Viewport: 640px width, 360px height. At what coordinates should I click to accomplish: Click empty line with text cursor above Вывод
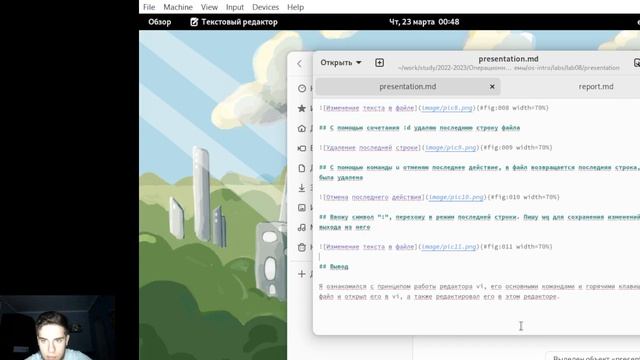pos(478,257)
